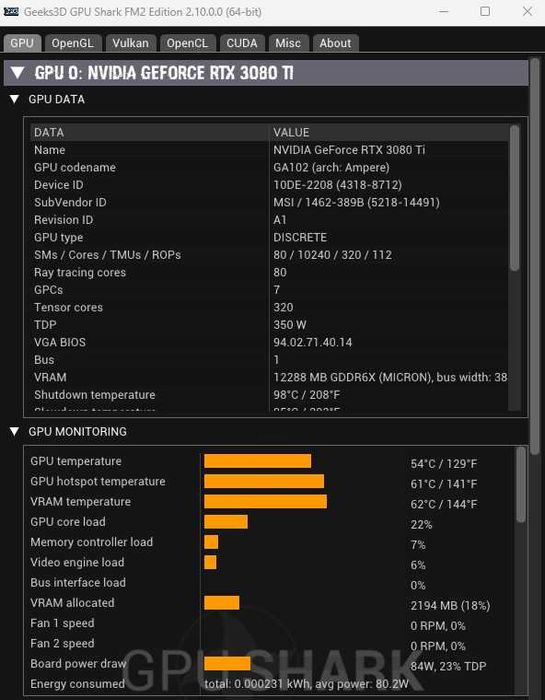Image resolution: width=545 pixels, height=700 pixels.
Task: Select the value NVIDIA GeForce RTX 3080 Ti
Action: (349, 150)
